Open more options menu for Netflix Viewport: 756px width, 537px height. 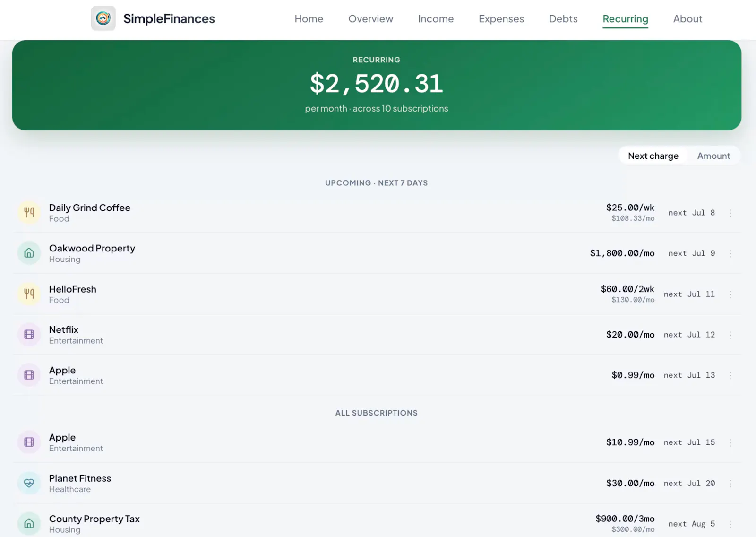730,335
